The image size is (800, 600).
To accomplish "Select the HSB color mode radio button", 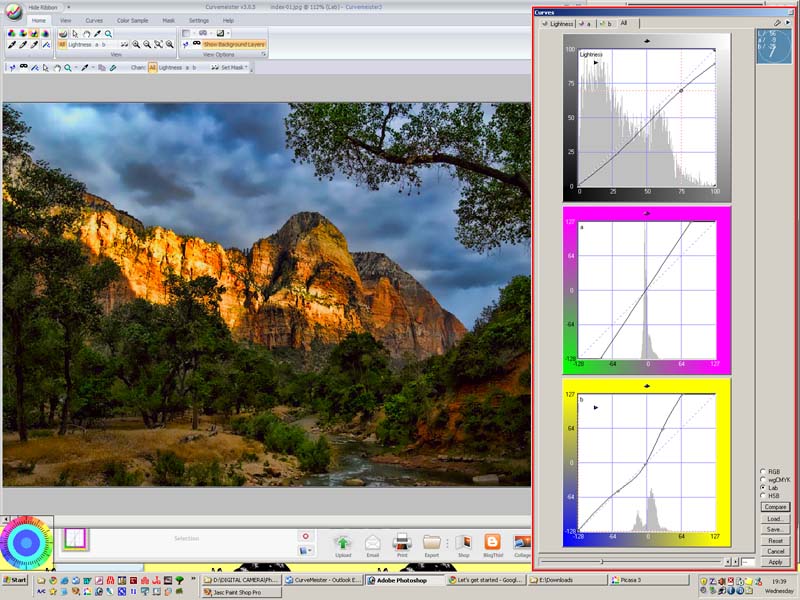I will pyautogui.click(x=764, y=495).
